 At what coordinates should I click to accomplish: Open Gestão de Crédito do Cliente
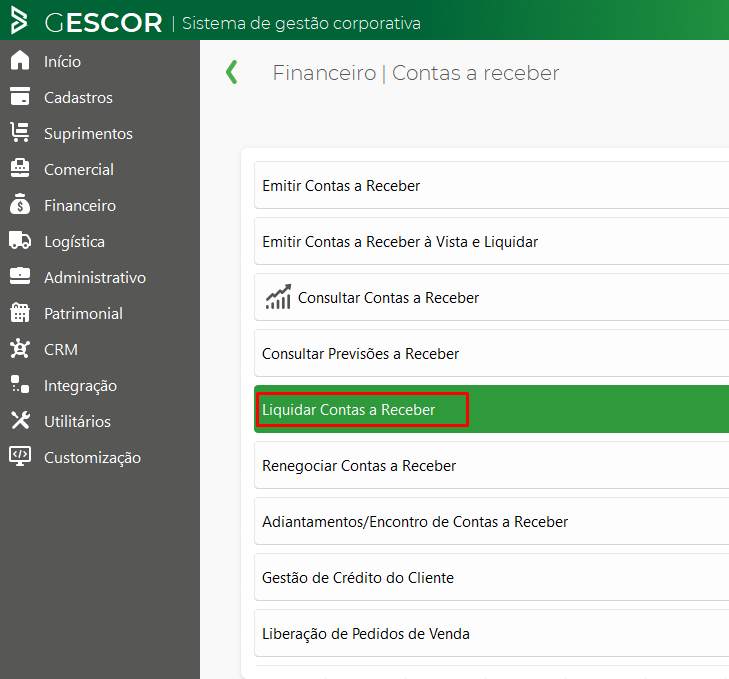pos(491,577)
